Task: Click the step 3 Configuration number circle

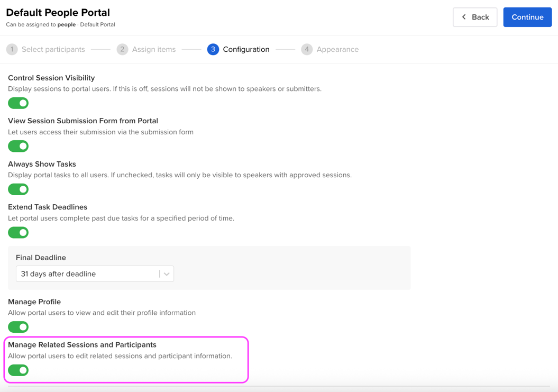Action: 213,49
